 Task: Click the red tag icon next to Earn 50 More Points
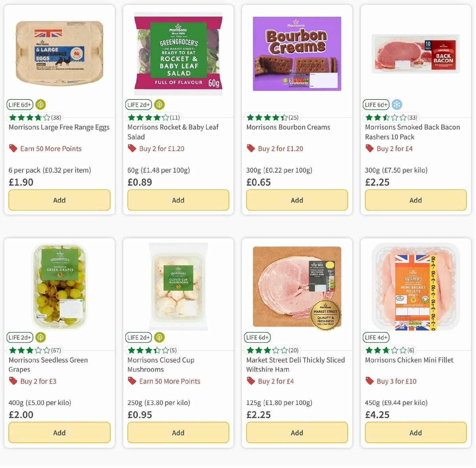[x=13, y=148]
